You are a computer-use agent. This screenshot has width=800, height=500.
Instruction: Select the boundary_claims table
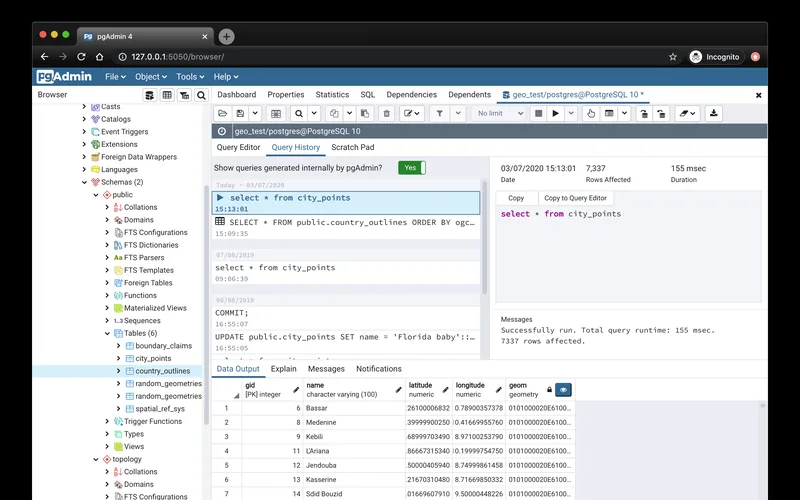click(x=163, y=346)
